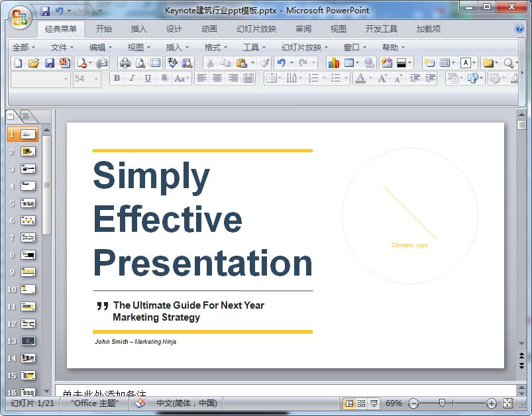Switch to the 开始 tab
The image size is (532, 416).
tap(103, 29)
